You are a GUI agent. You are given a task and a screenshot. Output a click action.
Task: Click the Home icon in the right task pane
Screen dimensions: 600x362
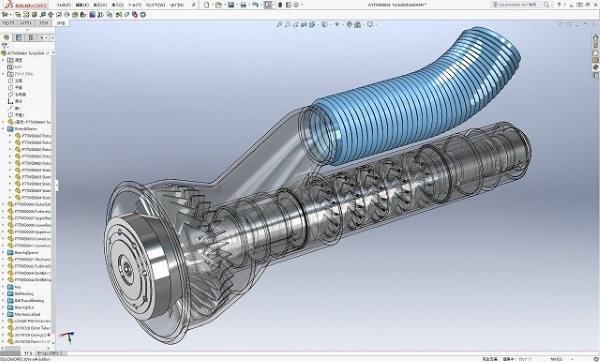coord(595,38)
